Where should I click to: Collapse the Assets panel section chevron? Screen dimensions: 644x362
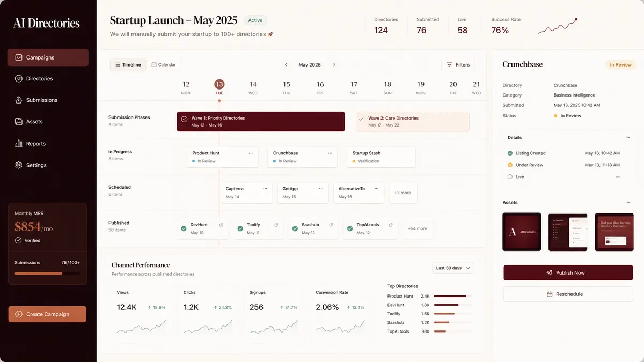(628, 202)
